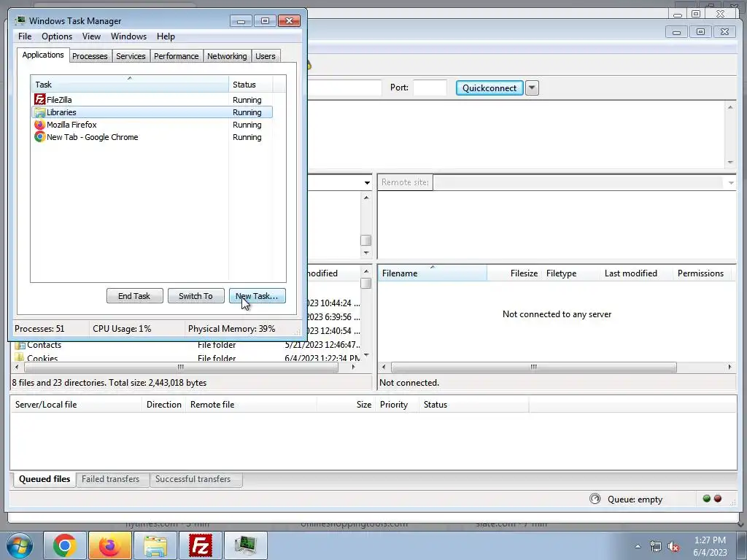Viewport: 747px width, 560px height.
Task: Switch to the Performance tab
Action: click(x=177, y=56)
